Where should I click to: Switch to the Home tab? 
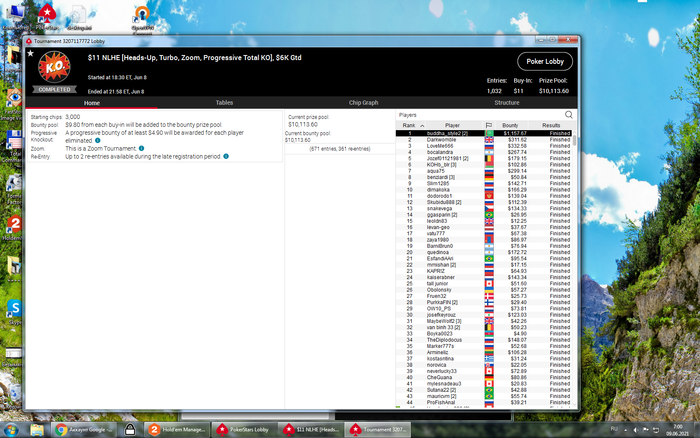coord(92,103)
